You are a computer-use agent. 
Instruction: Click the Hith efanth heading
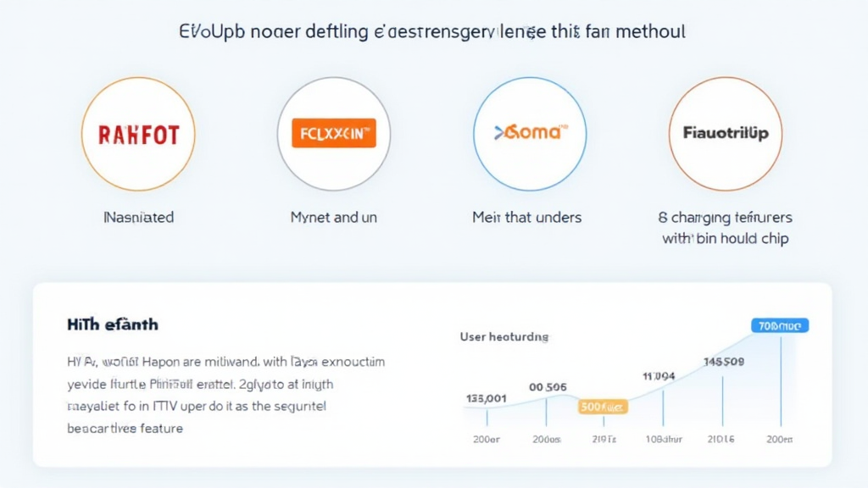click(112, 324)
